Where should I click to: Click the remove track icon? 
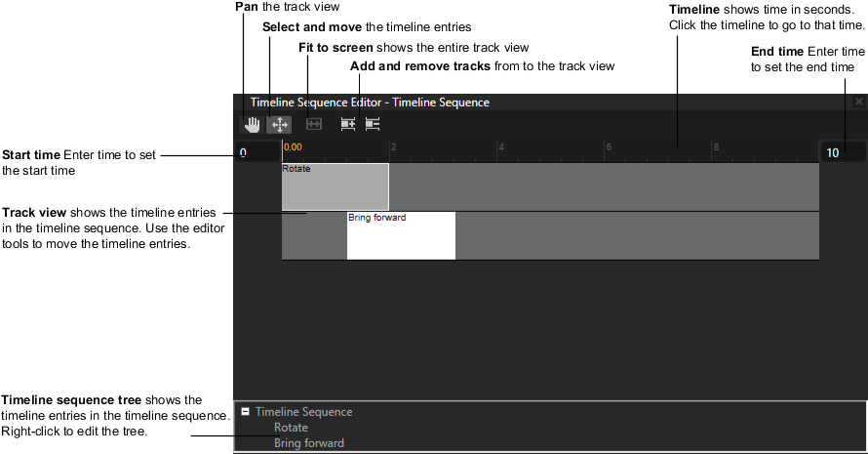pos(372,125)
